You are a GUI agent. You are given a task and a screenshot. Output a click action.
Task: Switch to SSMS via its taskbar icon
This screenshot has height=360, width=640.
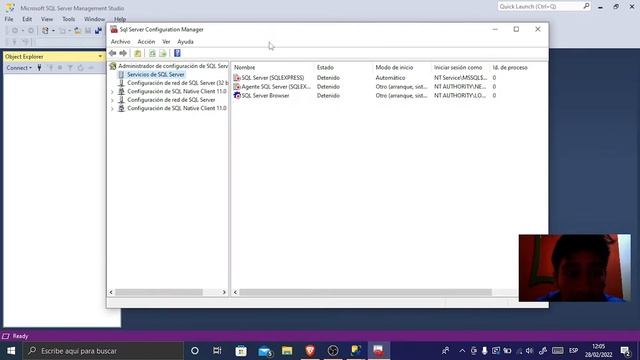[x=356, y=351]
